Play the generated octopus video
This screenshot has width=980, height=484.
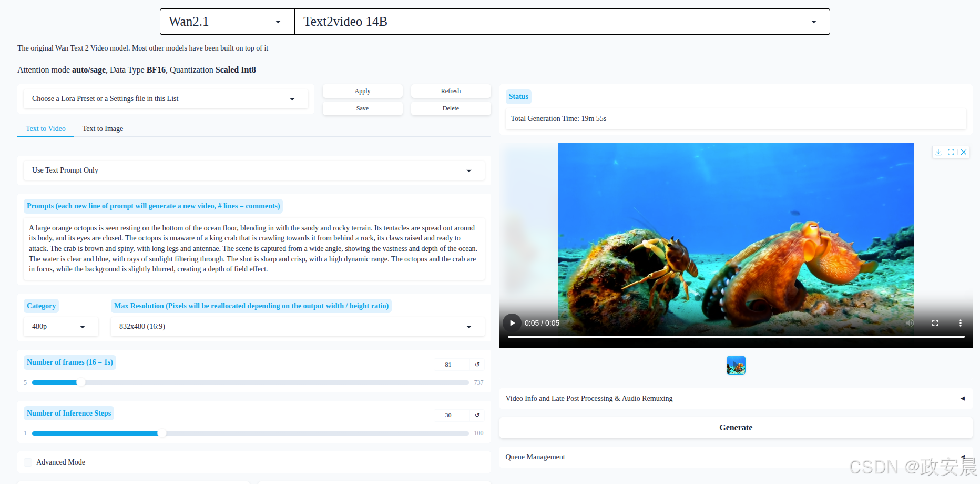coord(512,323)
